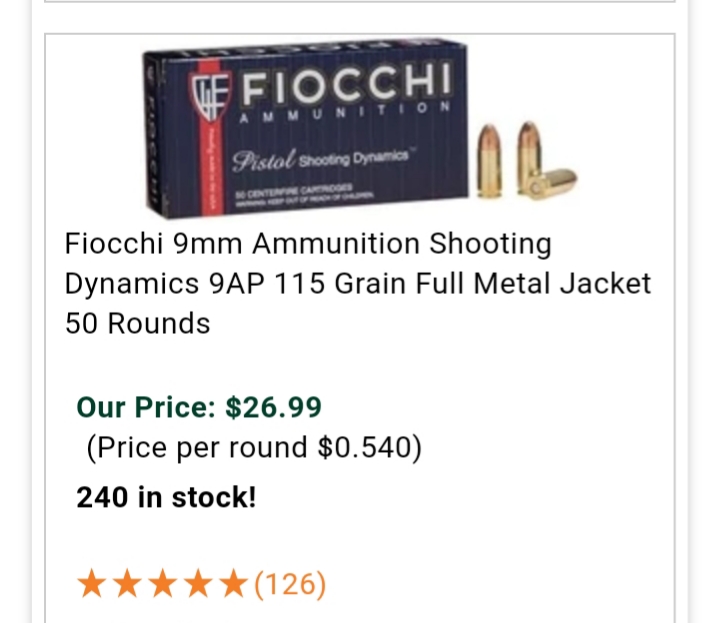Screen dimensions: 708x623
Task: Open the (126) reviews count link
Action: coord(290,585)
